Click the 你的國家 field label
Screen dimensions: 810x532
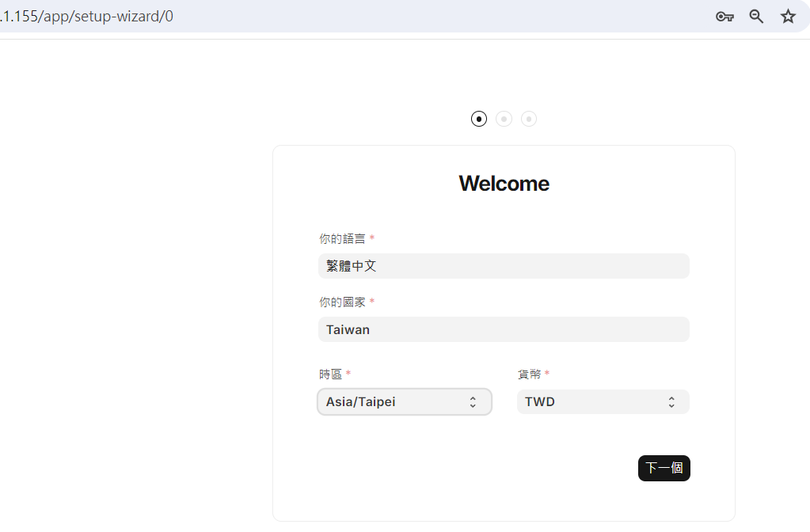[x=342, y=302]
